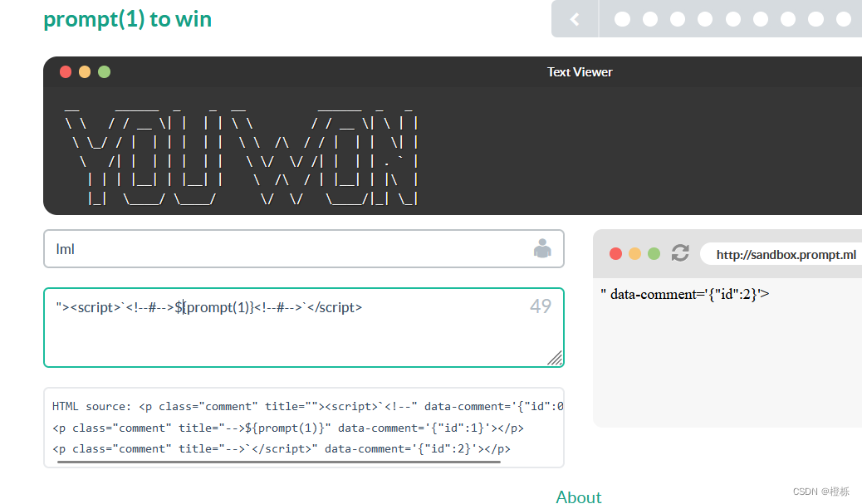Click the yellow dot in Text Viewer
Image resolution: width=862 pixels, height=504 pixels.
[85, 72]
